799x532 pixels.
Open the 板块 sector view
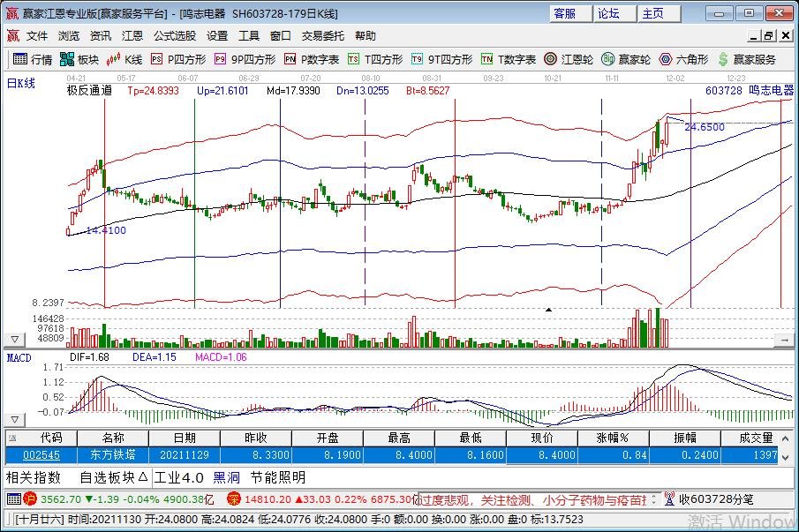click(x=79, y=60)
